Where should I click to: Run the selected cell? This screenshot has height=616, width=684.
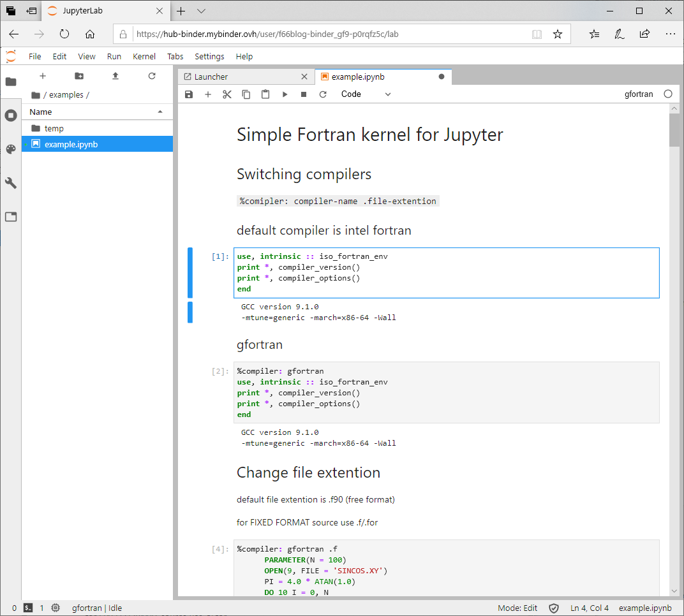[285, 94]
